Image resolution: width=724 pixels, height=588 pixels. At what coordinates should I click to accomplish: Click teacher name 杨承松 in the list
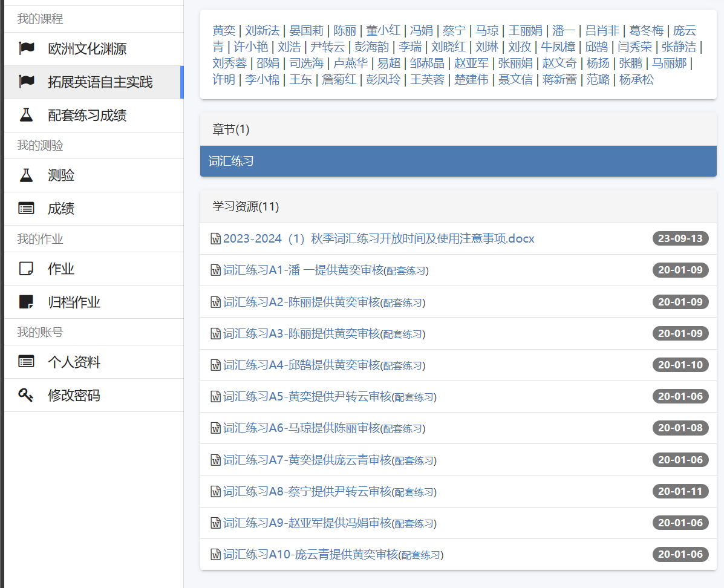point(636,79)
